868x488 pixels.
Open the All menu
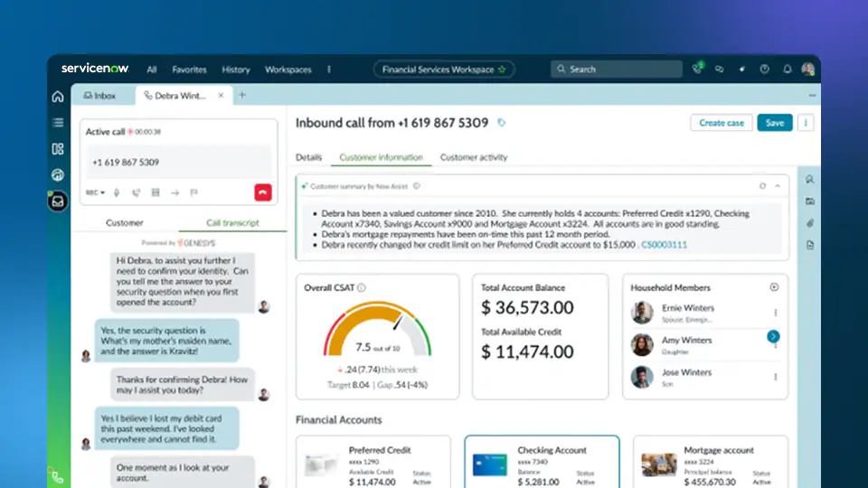[x=152, y=70]
